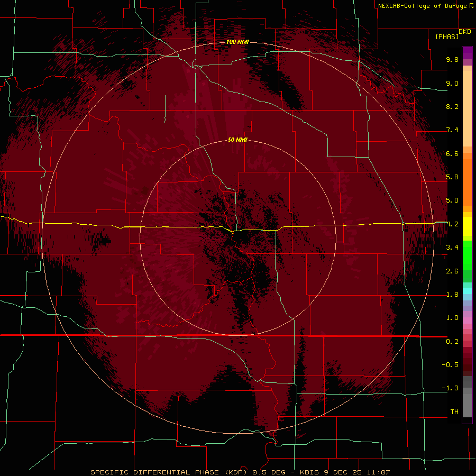This screenshot has height=476, width=476.
Task: Click the -0.5 value on the color scale
Action: tap(450, 365)
